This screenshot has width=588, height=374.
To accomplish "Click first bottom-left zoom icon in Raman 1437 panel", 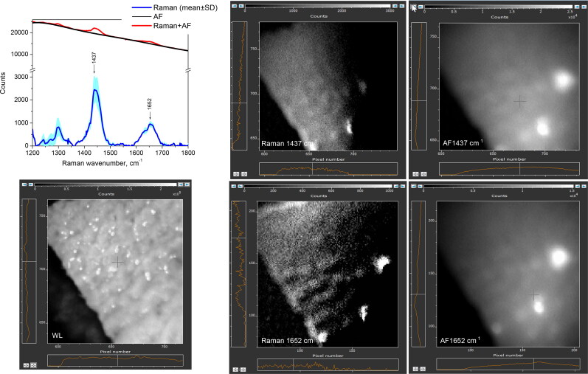I will (236, 174).
